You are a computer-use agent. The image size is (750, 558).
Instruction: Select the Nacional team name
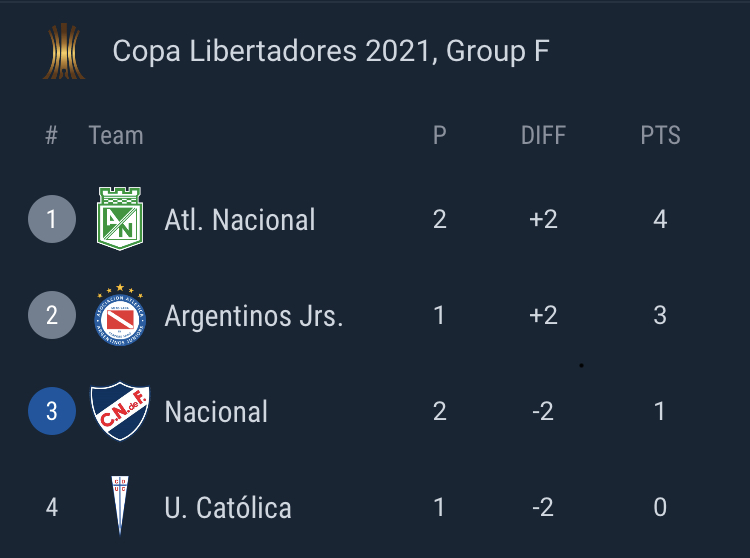pyautogui.click(x=216, y=412)
